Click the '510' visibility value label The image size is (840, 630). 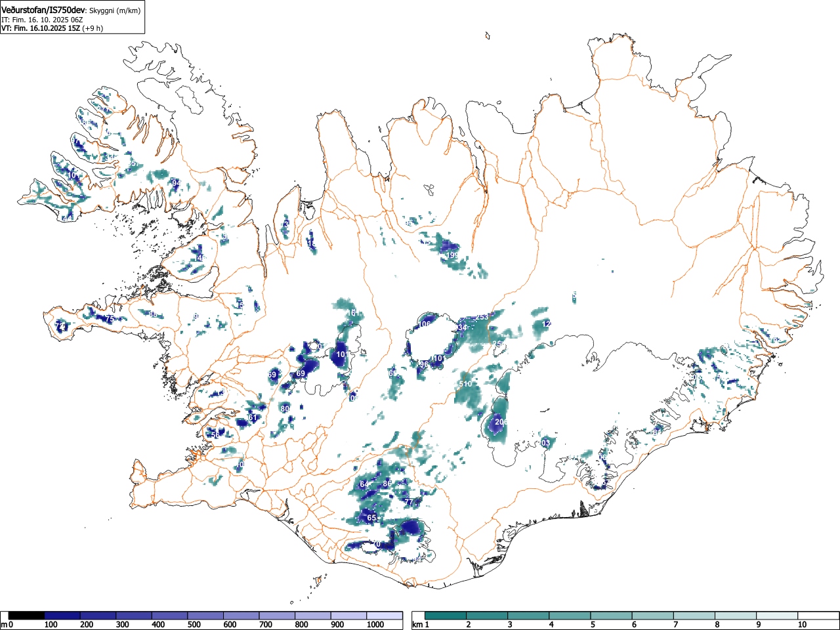pos(465,384)
